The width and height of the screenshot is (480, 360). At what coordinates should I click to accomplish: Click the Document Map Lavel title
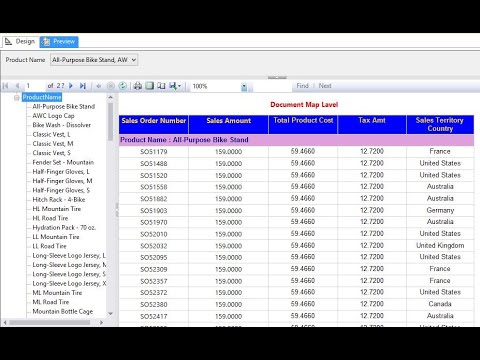point(304,105)
